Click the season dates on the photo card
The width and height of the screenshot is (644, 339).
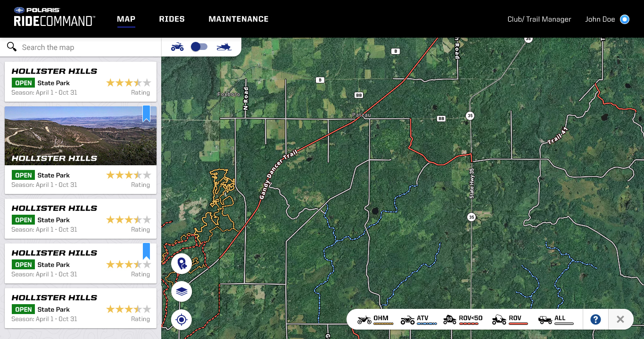click(x=44, y=185)
